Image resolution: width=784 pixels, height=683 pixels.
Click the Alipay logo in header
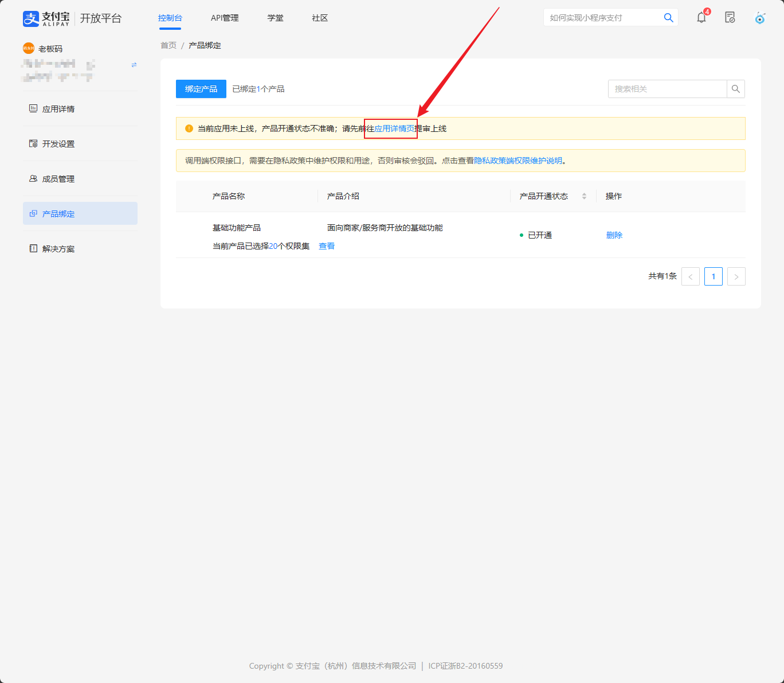46,18
